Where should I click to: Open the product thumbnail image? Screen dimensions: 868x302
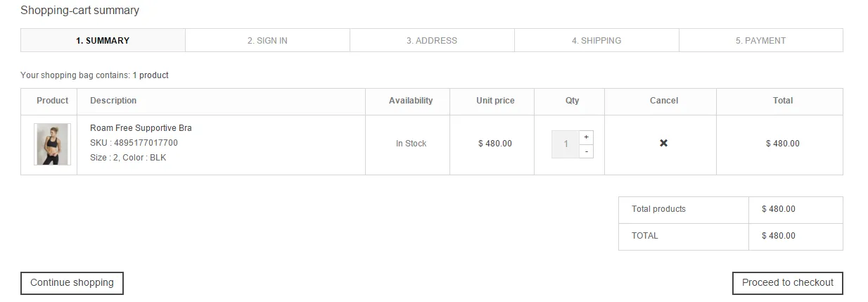[x=53, y=144]
